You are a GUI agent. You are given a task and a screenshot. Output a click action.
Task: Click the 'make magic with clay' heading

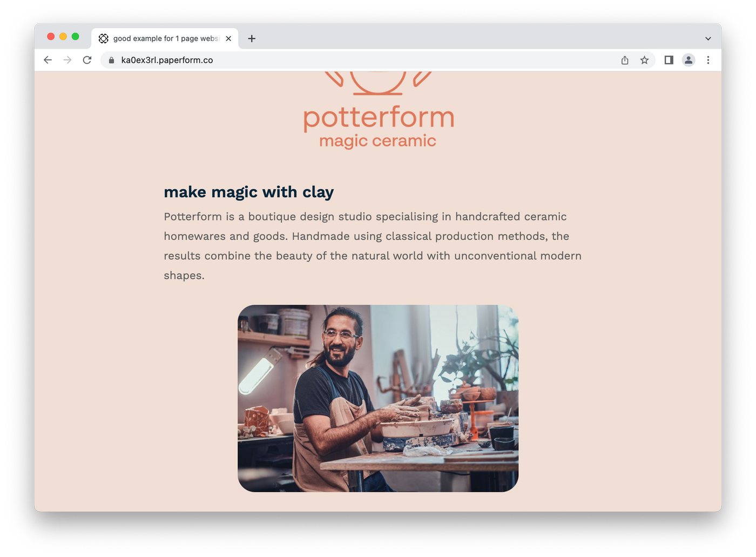coord(249,192)
